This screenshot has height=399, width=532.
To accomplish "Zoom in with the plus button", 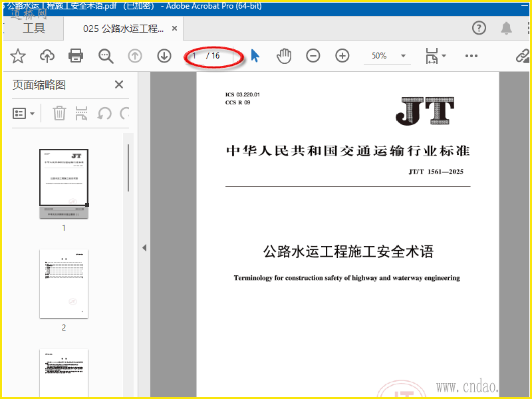I will [342, 56].
